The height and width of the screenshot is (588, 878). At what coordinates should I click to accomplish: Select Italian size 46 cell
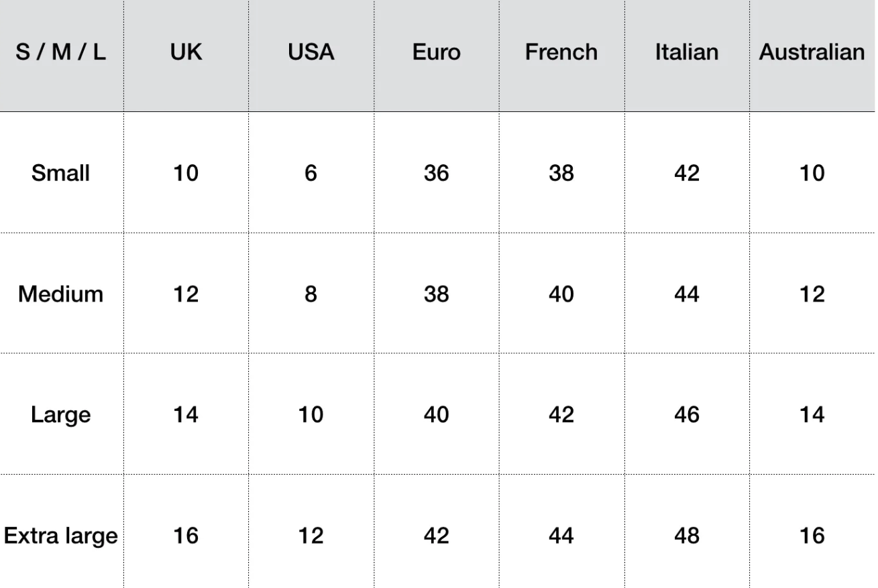687,415
